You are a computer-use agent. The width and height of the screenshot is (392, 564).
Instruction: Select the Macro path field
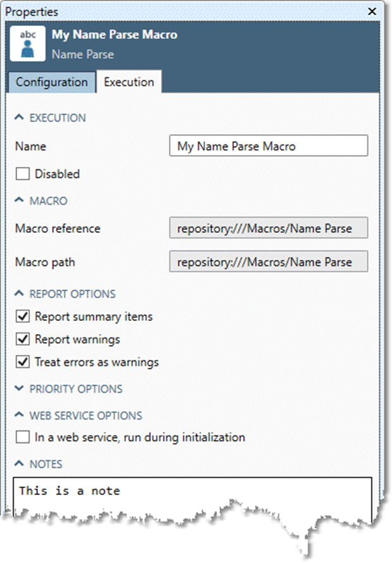pos(268,261)
